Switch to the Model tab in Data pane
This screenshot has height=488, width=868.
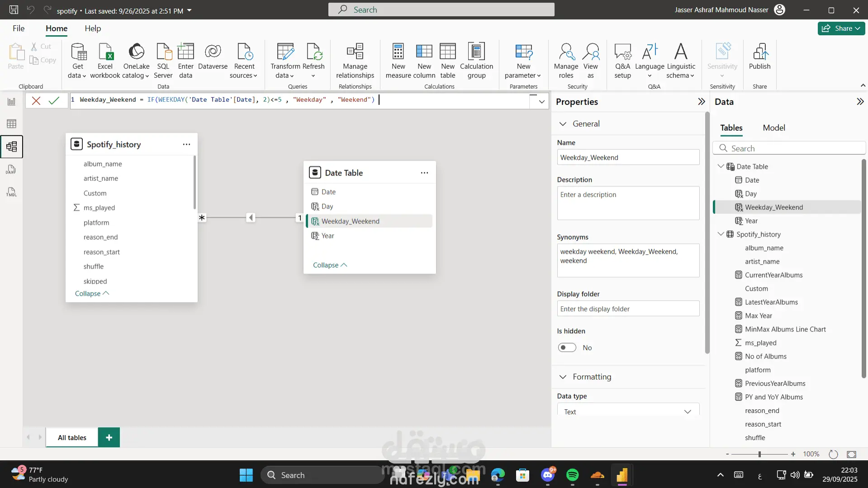pos(773,128)
